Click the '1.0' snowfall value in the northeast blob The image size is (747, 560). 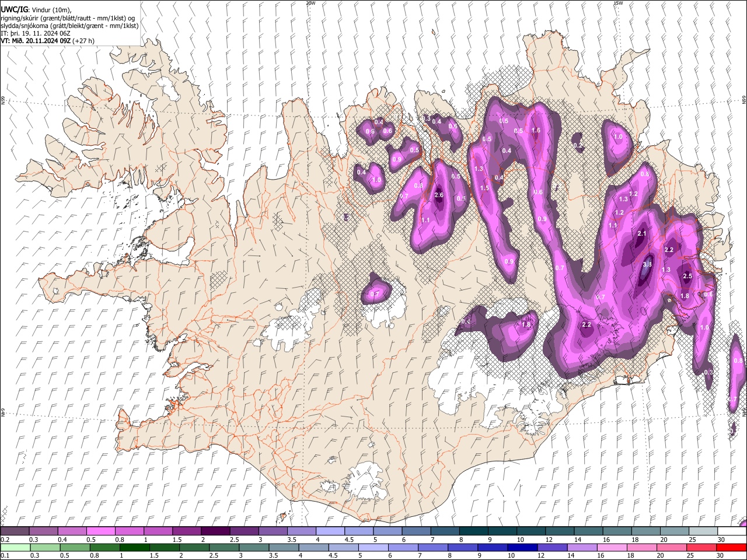pos(619,136)
